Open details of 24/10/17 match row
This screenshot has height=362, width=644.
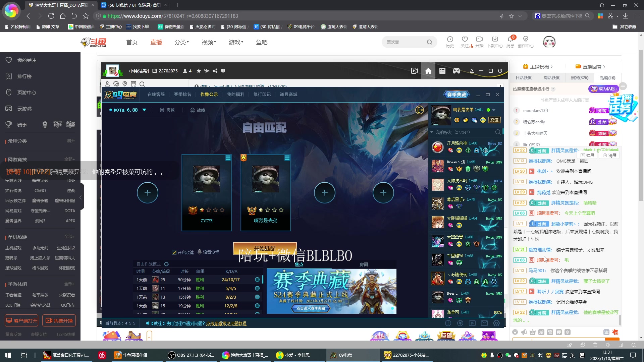(257, 280)
